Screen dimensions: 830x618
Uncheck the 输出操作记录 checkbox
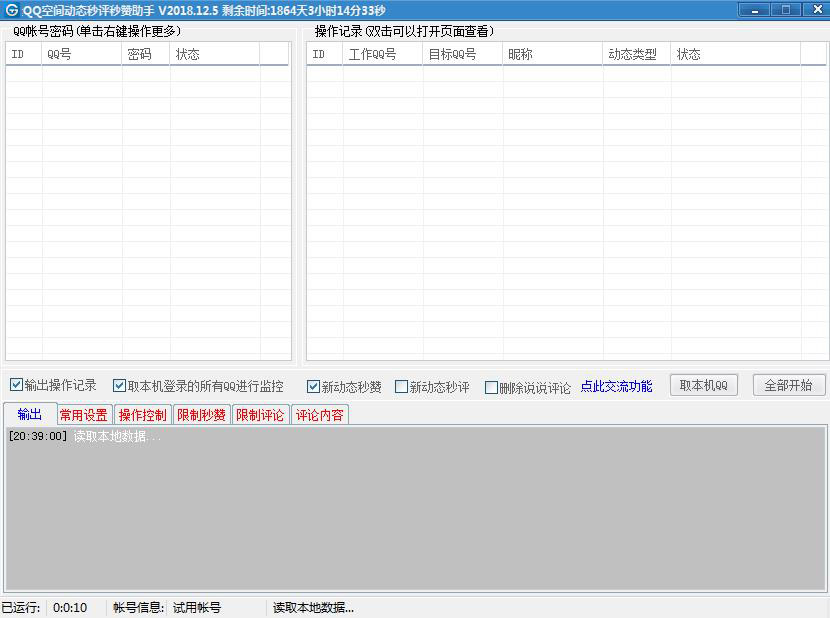[16, 384]
